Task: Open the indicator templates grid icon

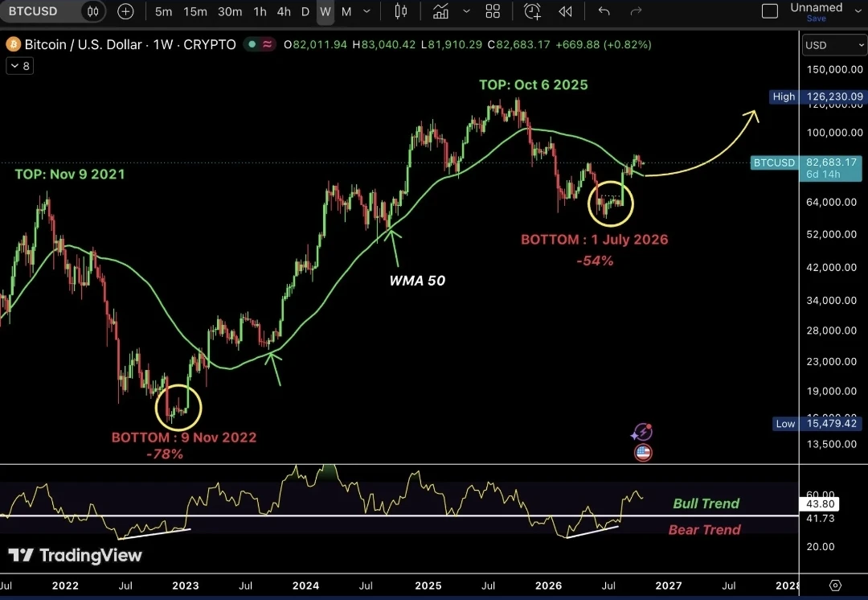Action: pos(493,11)
